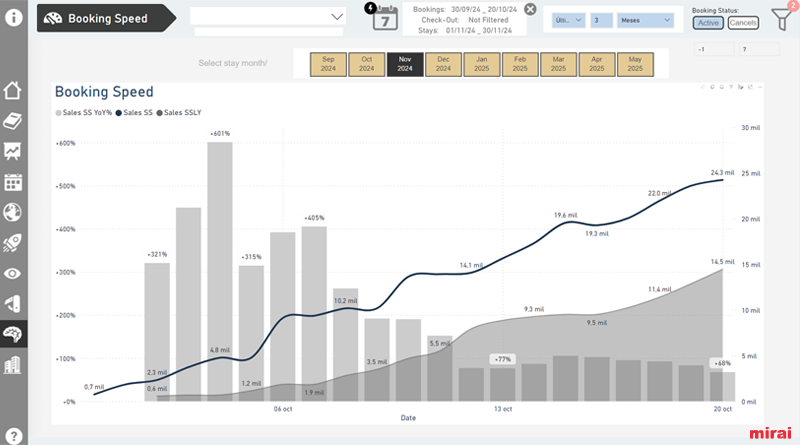The image size is (800, 445).
Task: Click the 24,3 mil line data point
Action: point(722,179)
